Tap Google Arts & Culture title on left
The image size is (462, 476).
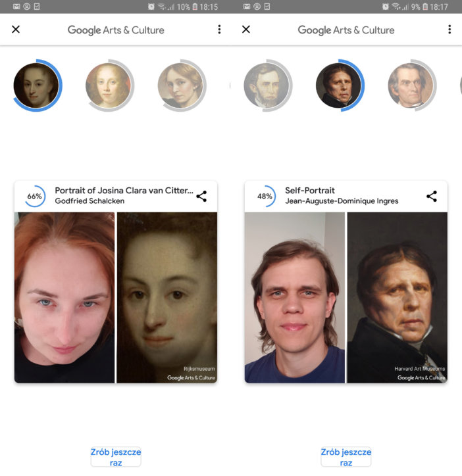[116, 30]
